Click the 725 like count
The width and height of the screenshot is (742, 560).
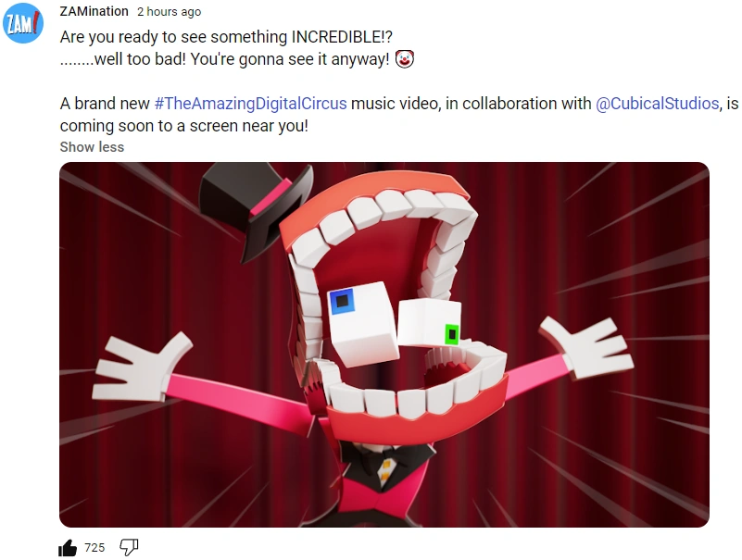coord(93,547)
